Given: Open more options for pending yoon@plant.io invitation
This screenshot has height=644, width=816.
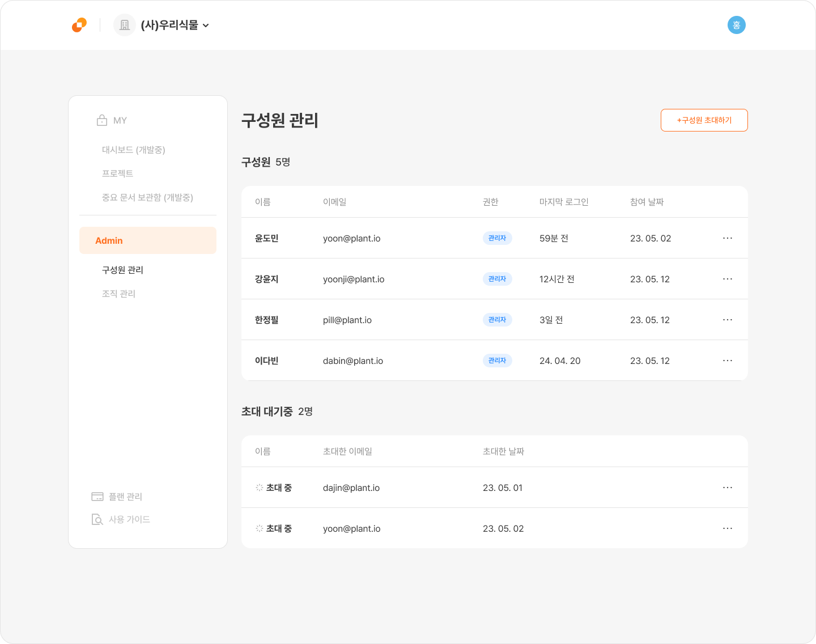Looking at the screenshot, I should 728,528.
